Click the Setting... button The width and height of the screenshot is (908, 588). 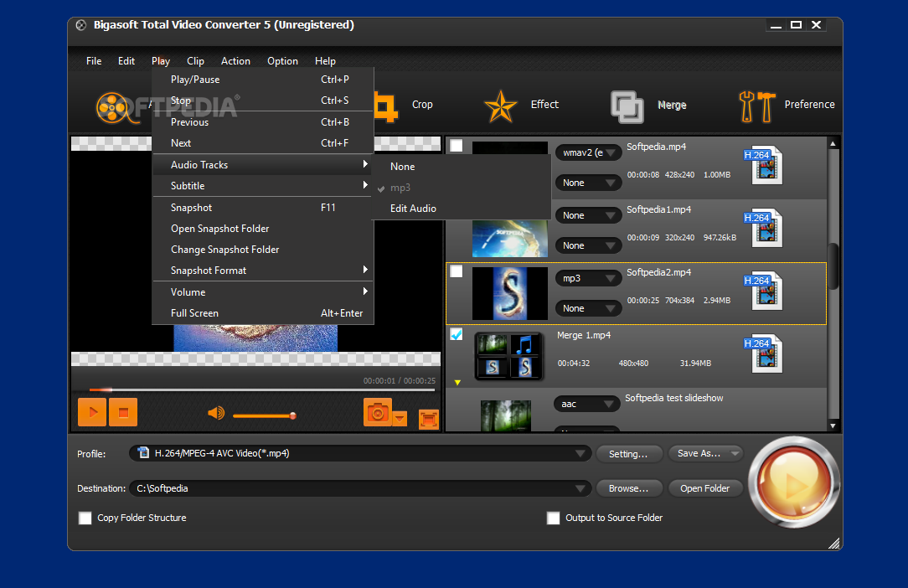click(628, 454)
